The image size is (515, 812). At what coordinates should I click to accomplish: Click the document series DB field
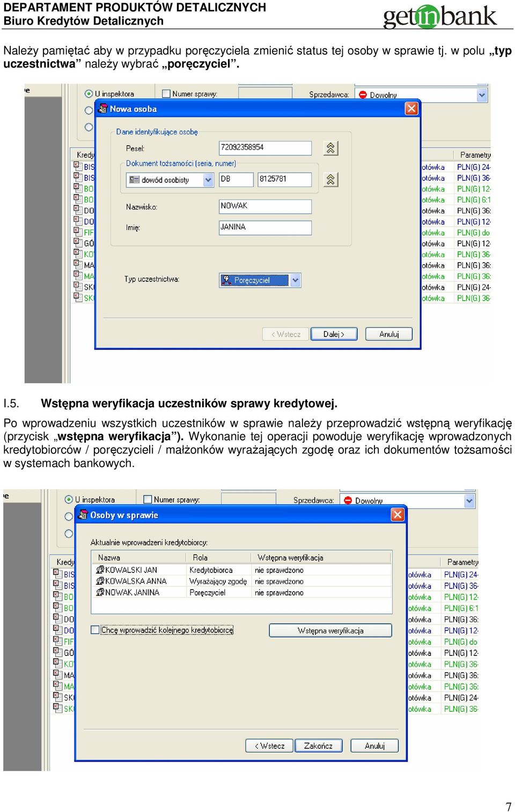tap(236, 180)
